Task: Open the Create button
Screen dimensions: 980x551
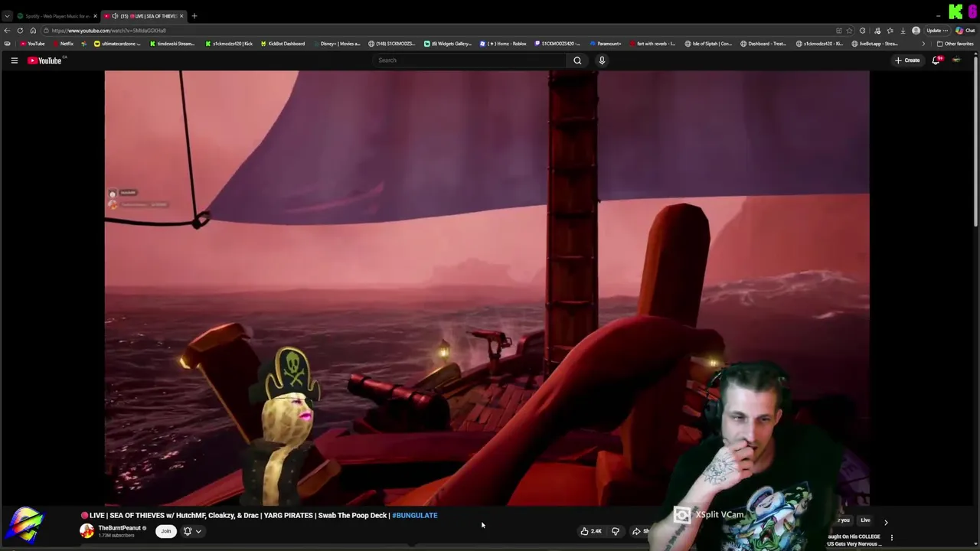Action: click(x=907, y=60)
